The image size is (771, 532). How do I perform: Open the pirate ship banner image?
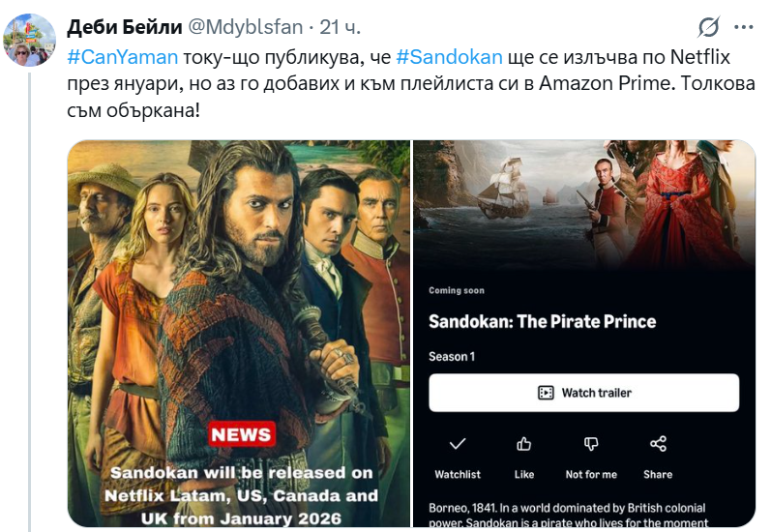pos(583,203)
